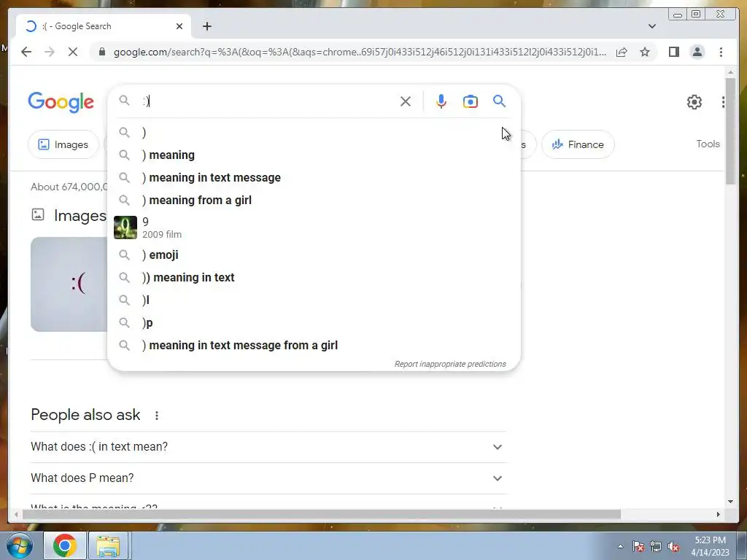Choose ') meaning in text message from a girl'
The image size is (747, 560).
[x=314, y=345]
